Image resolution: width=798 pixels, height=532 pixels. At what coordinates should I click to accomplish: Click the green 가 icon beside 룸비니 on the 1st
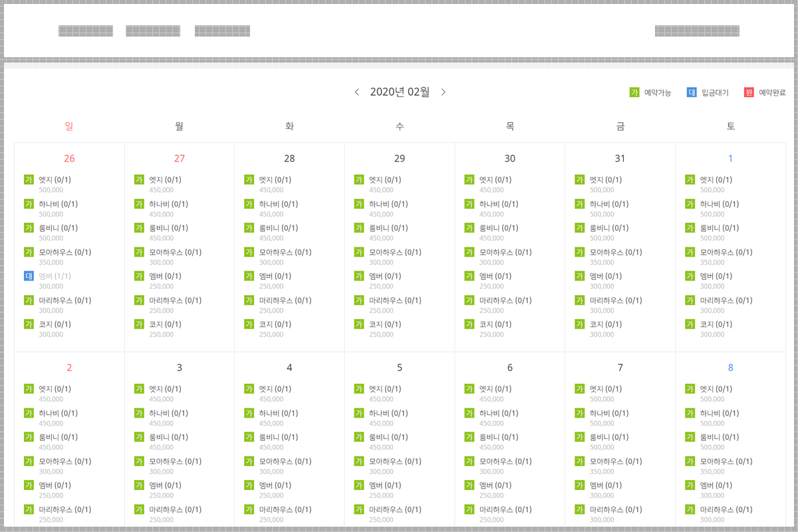point(690,228)
